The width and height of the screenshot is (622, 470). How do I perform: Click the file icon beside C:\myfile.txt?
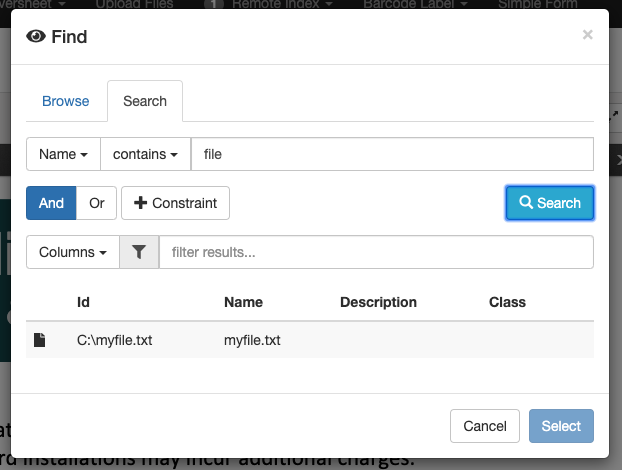click(x=40, y=340)
